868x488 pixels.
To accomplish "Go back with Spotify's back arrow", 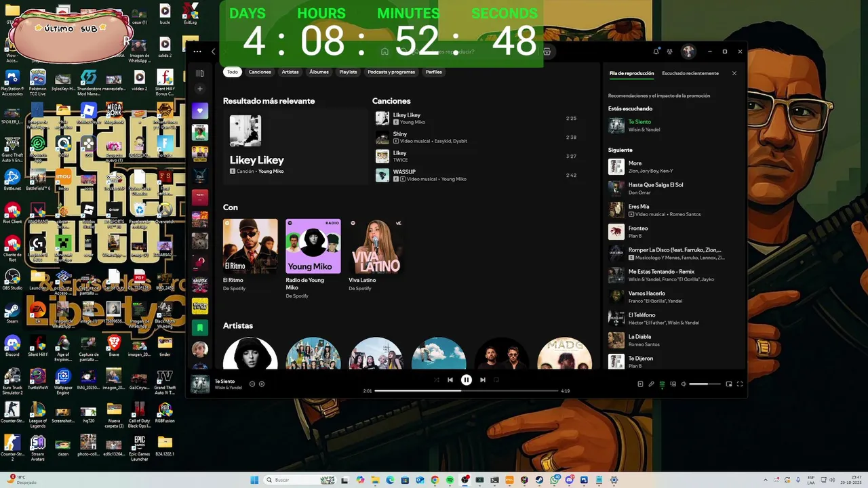I will coord(213,52).
